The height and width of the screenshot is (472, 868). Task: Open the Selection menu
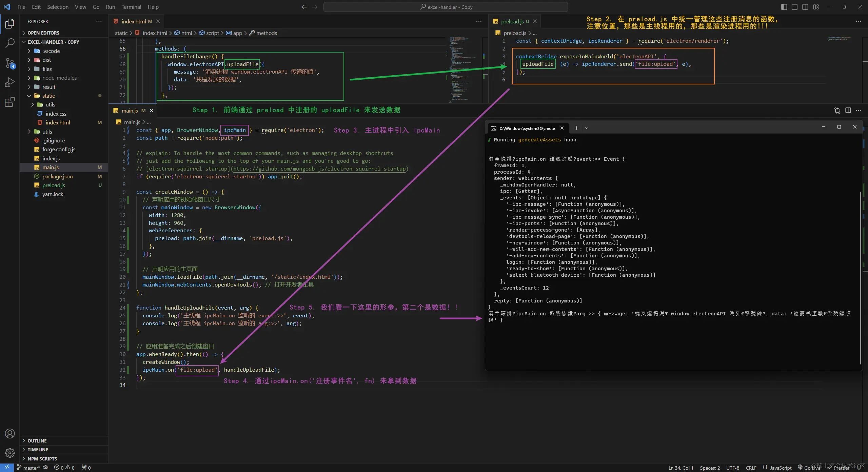click(x=58, y=7)
